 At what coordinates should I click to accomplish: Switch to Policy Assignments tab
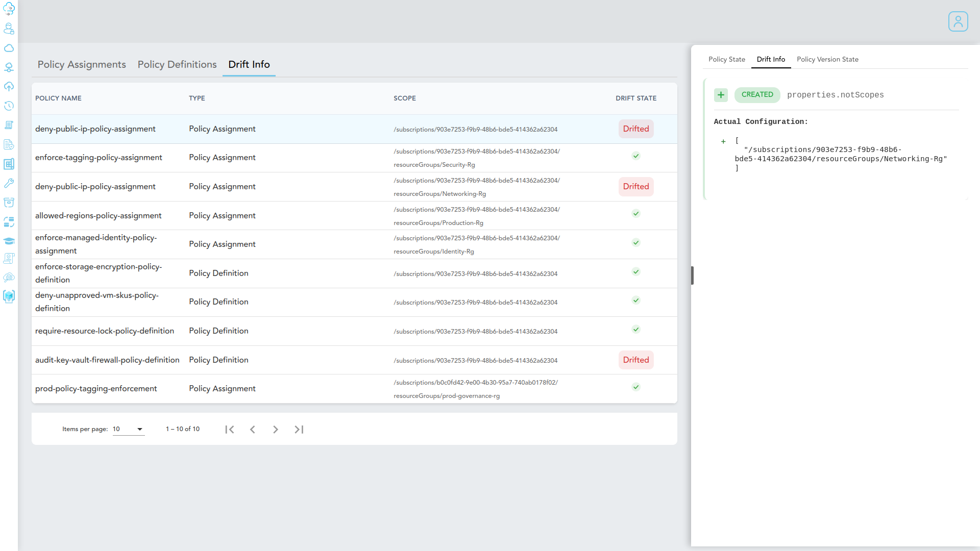tap(82, 65)
